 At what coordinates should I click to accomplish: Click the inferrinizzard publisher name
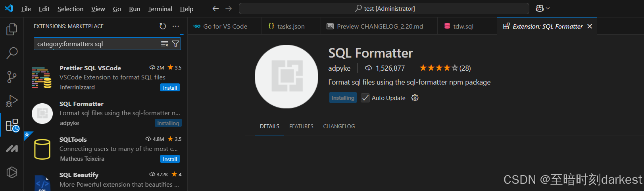coord(77,87)
